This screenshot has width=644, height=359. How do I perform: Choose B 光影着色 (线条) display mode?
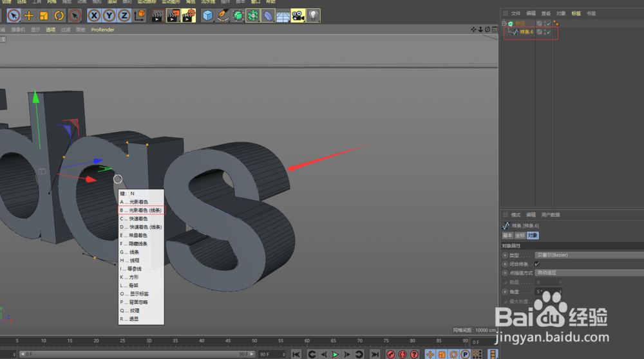(141, 210)
